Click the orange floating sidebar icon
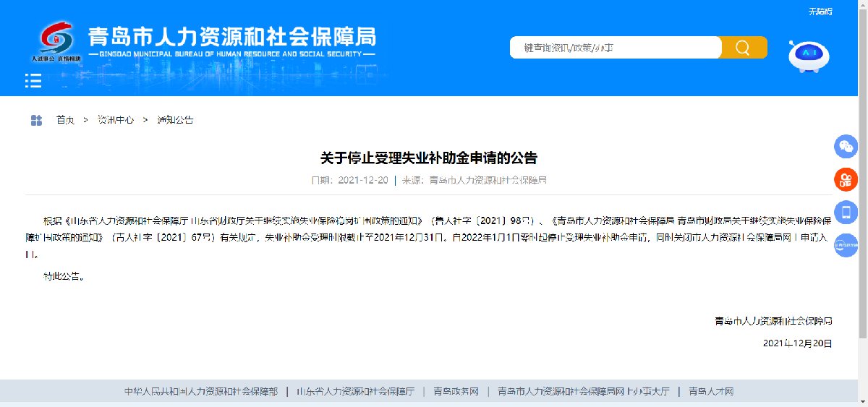This screenshot has width=868, height=407. click(x=846, y=180)
